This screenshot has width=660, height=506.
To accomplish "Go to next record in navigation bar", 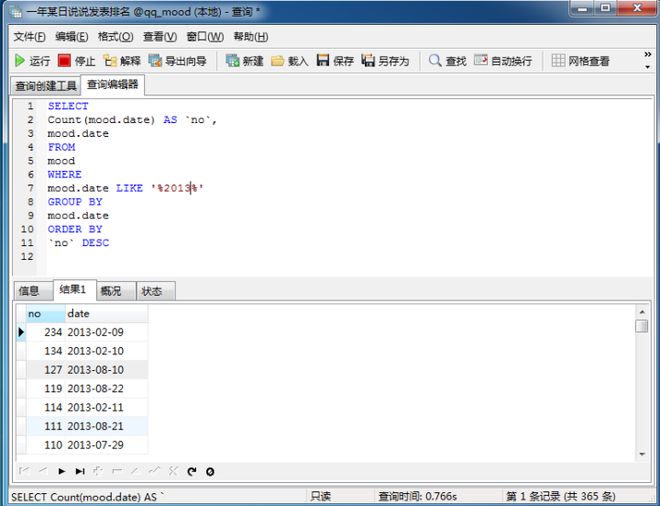I will [62, 471].
